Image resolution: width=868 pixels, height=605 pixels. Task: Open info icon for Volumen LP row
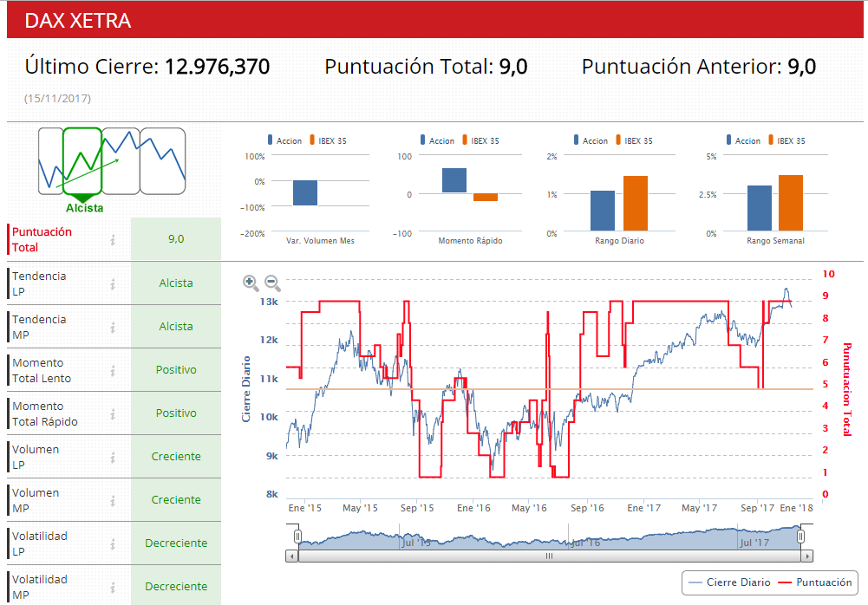click(113, 457)
